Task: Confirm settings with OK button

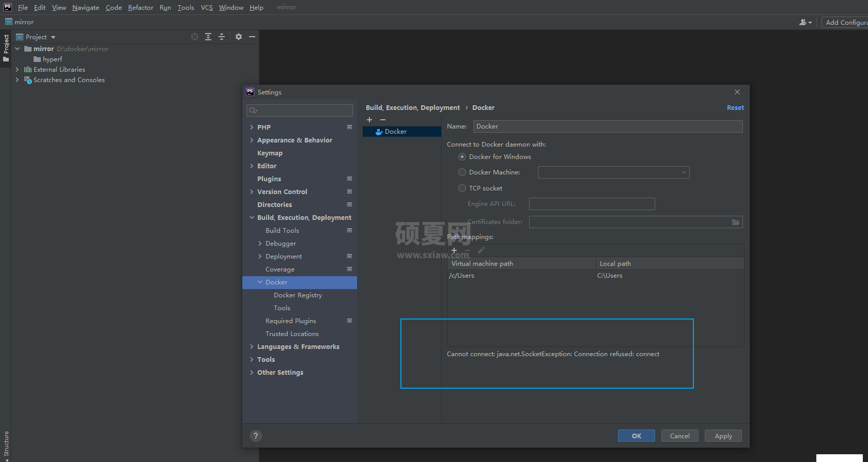Action: click(637, 436)
